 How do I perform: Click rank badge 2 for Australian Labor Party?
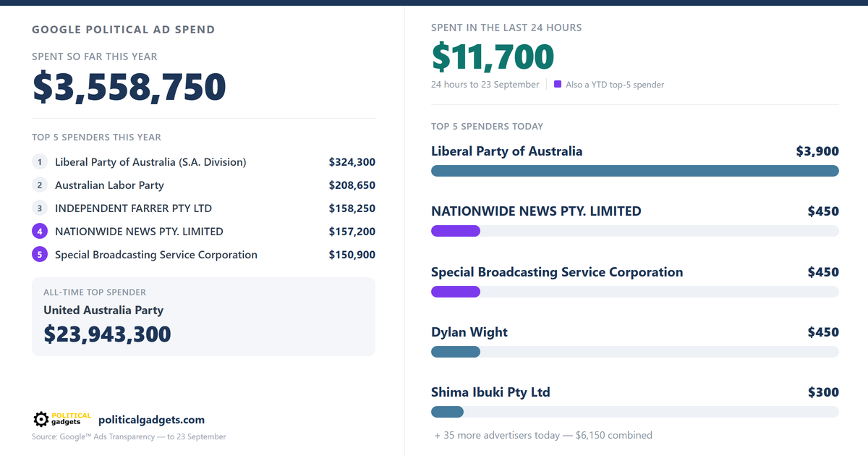[40, 185]
